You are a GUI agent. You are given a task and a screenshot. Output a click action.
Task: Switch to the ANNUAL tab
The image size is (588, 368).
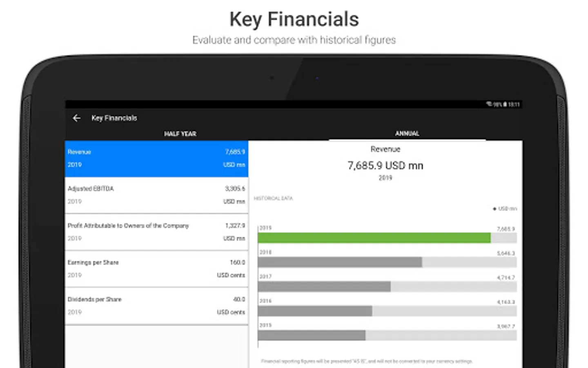tap(407, 133)
